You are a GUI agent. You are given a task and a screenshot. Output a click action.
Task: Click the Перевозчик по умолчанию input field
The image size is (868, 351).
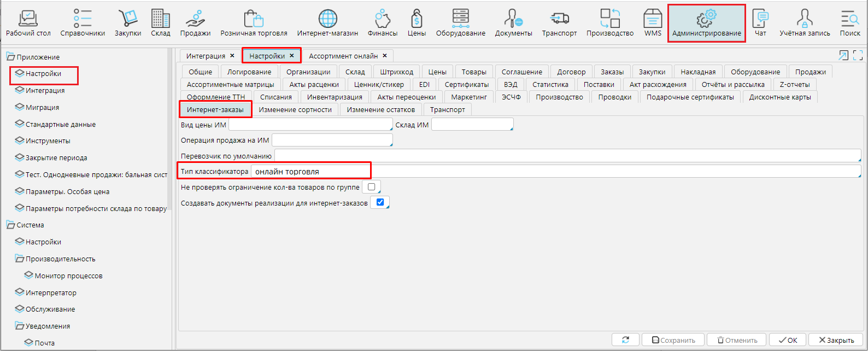click(567, 156)
